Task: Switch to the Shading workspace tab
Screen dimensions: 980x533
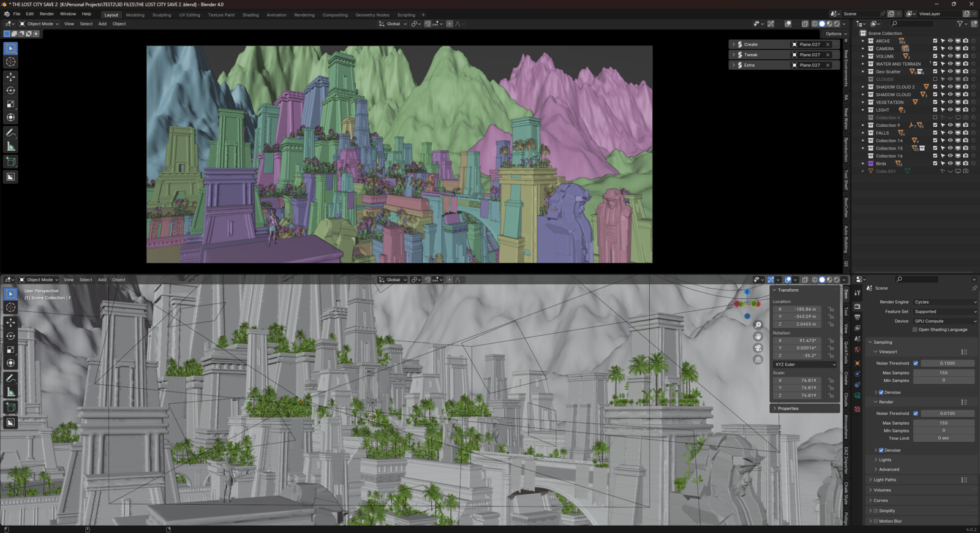Action: click(251, 15)
